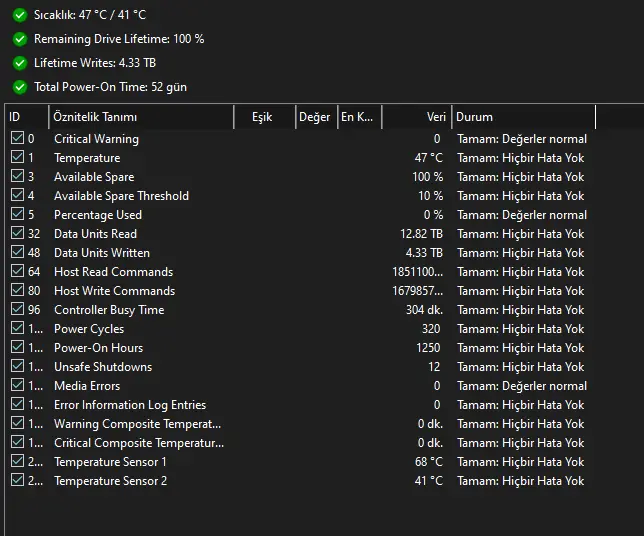Toggle the Host Read Commands checkbox
The image size is (644, 536).
(17, 270)
